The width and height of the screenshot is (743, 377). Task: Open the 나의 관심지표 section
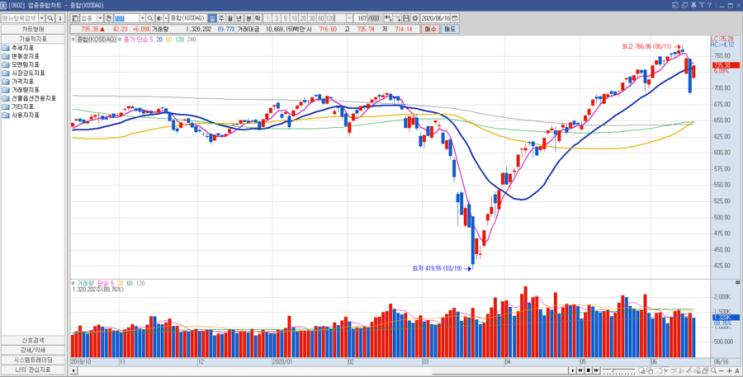pyautogui.click(x=33, y=369)
